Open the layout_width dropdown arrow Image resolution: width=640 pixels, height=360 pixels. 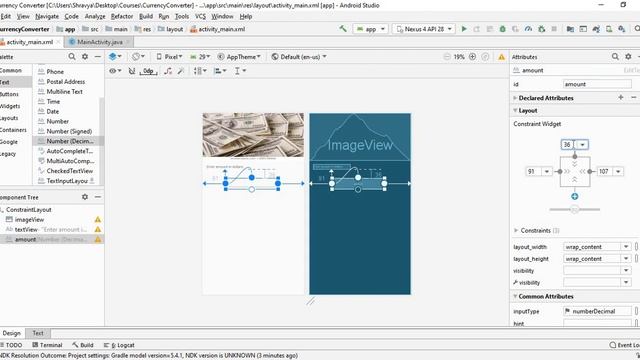click(x=626, y=247)
